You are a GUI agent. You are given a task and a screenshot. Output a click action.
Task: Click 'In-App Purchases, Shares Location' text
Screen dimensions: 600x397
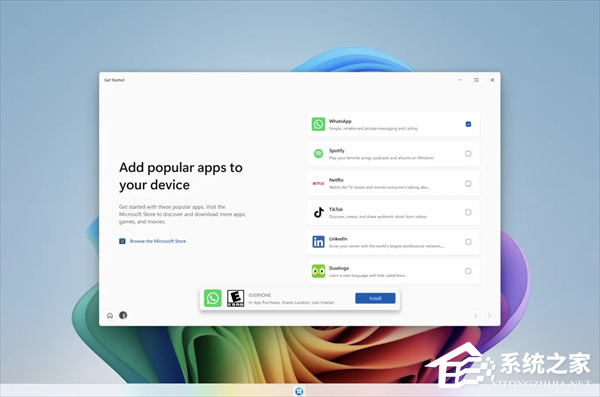pos(291,302)
